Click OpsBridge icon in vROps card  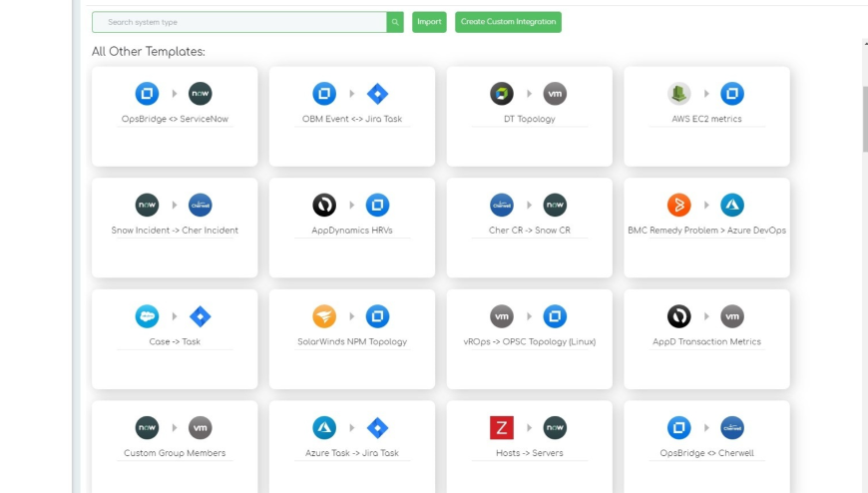[x=555, y=316]
